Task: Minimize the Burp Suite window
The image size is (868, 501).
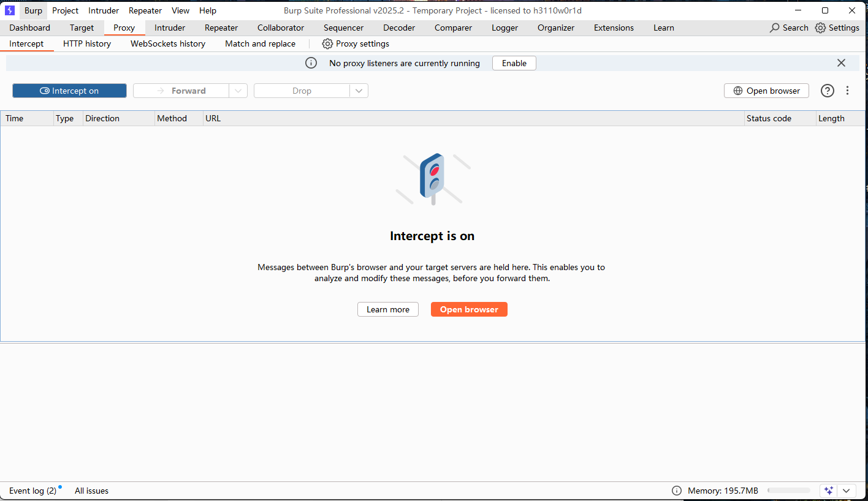Action: [798, 10]
